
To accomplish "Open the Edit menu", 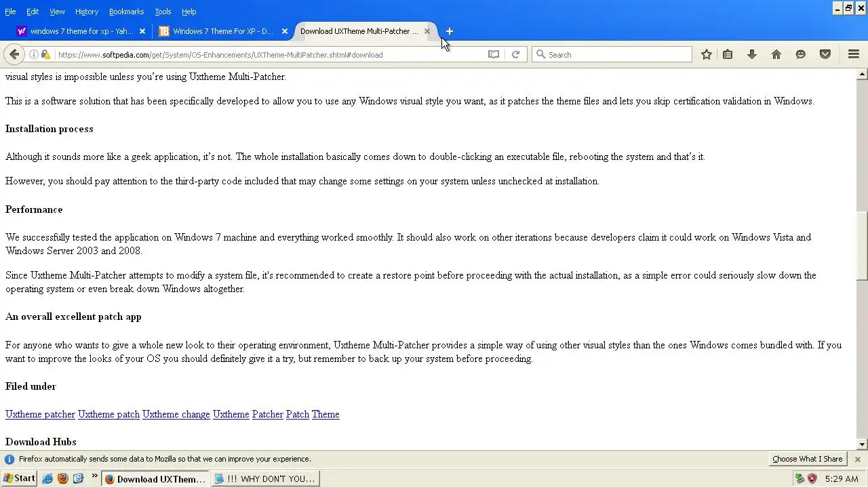I will (33, 12).
